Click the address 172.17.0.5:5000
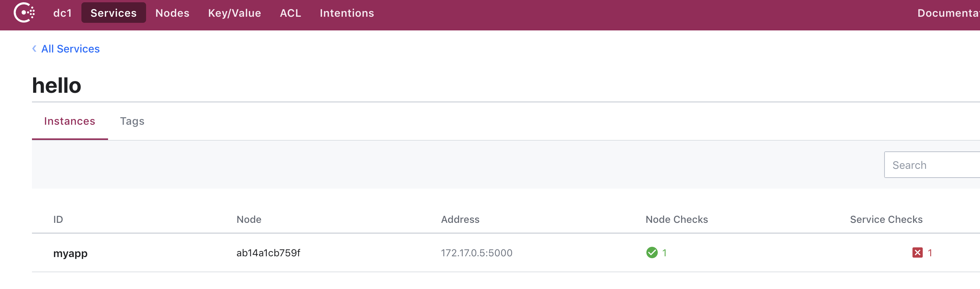 pyautogui.click(x=477, y=253)
